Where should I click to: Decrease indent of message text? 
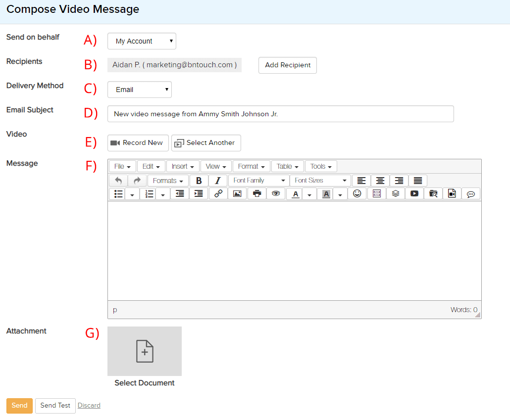pyautogui.click(x=180, y=194)
